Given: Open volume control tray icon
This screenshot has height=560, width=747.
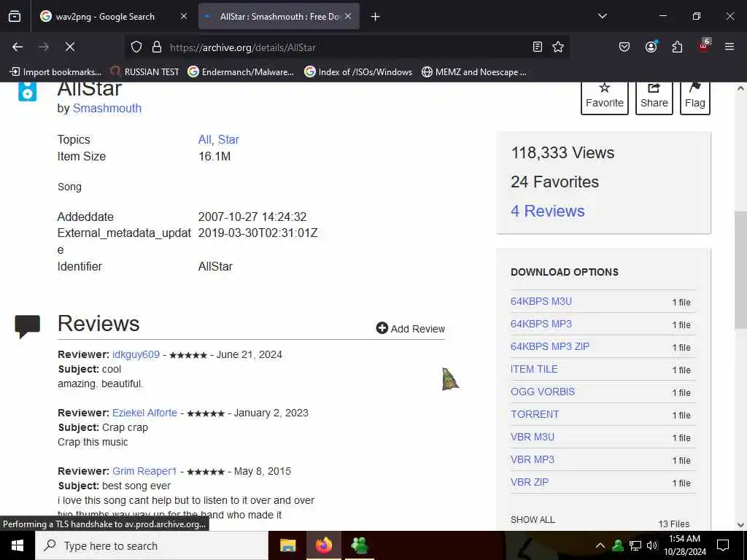Looking at the screenshot, I should pos(652,545).
